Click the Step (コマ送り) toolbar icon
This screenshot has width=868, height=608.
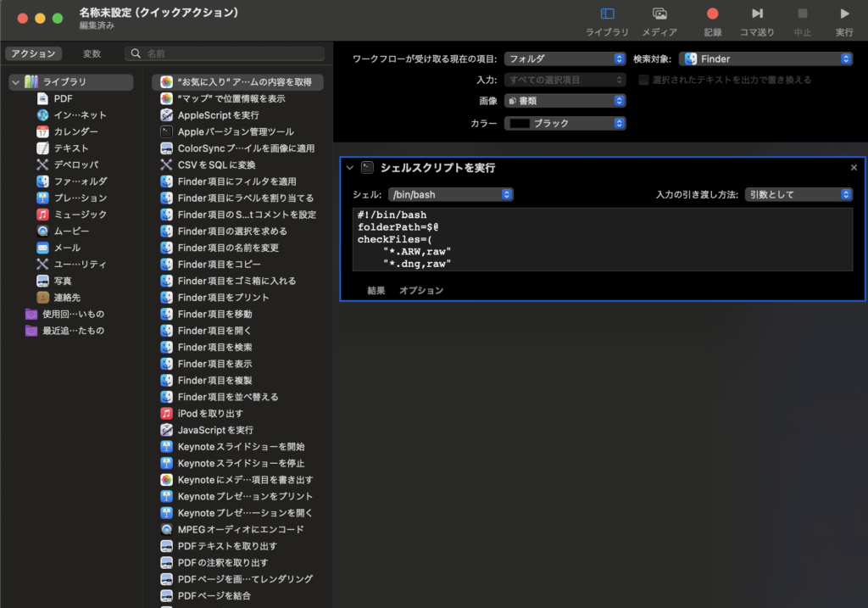coord(757,14)
